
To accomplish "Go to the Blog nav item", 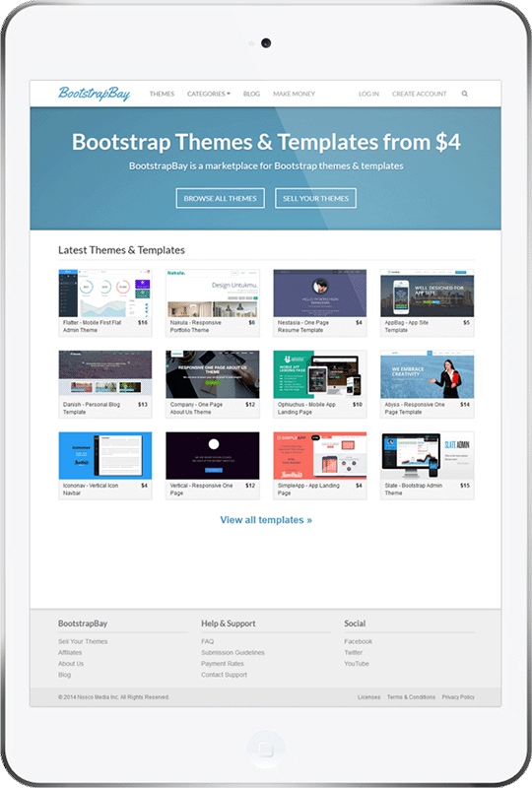I will coord(252,94).
